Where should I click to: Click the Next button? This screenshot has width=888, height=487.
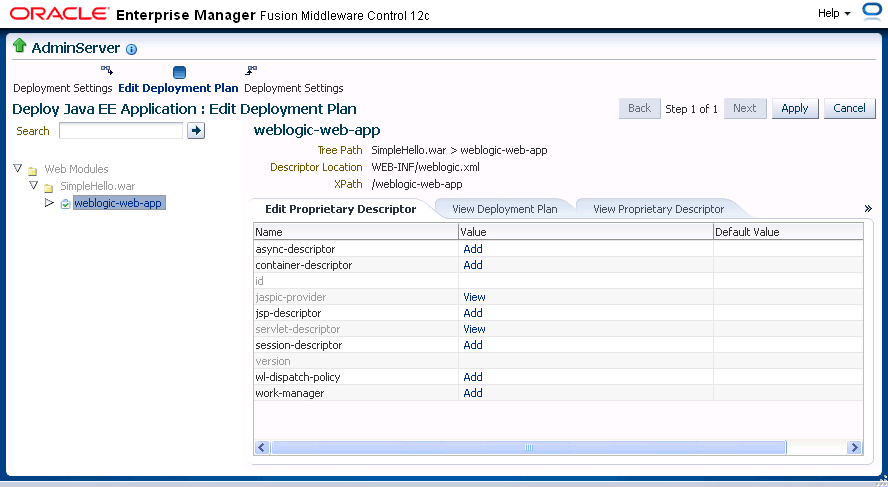tap(744, 108)
